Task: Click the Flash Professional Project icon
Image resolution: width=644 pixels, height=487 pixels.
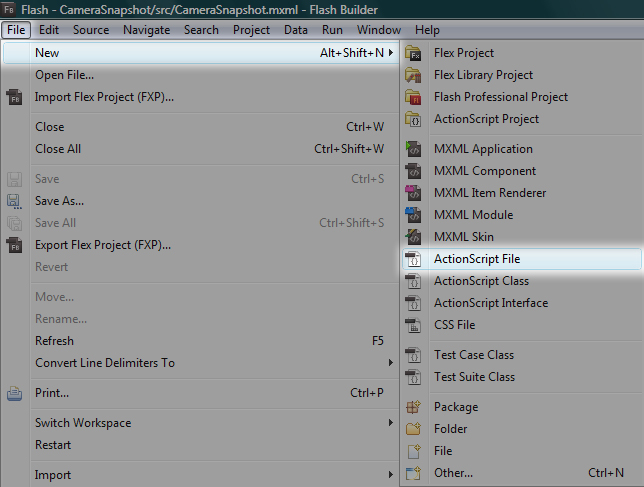Action: [413, 97]
